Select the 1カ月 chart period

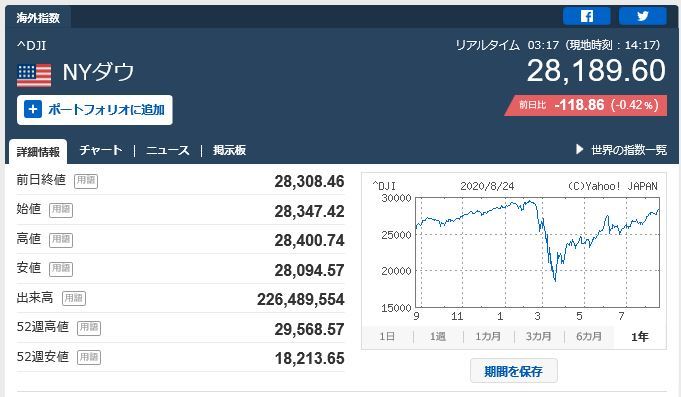[x=488, y=337]
